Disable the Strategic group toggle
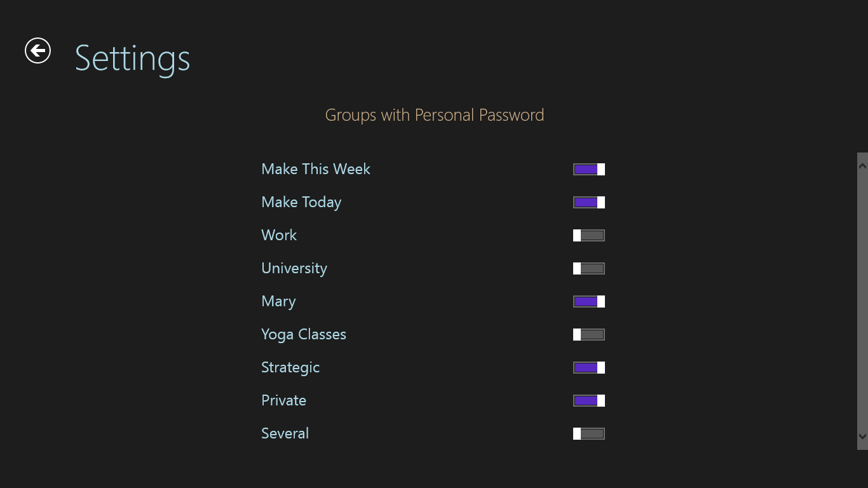This screenshot has width=868, height=488. click(589, 367)
